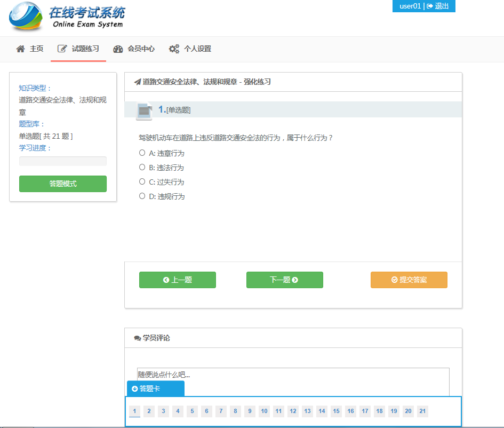
Task: Open 个人设置 in the navigation
Action: click(x=190, y=49)
